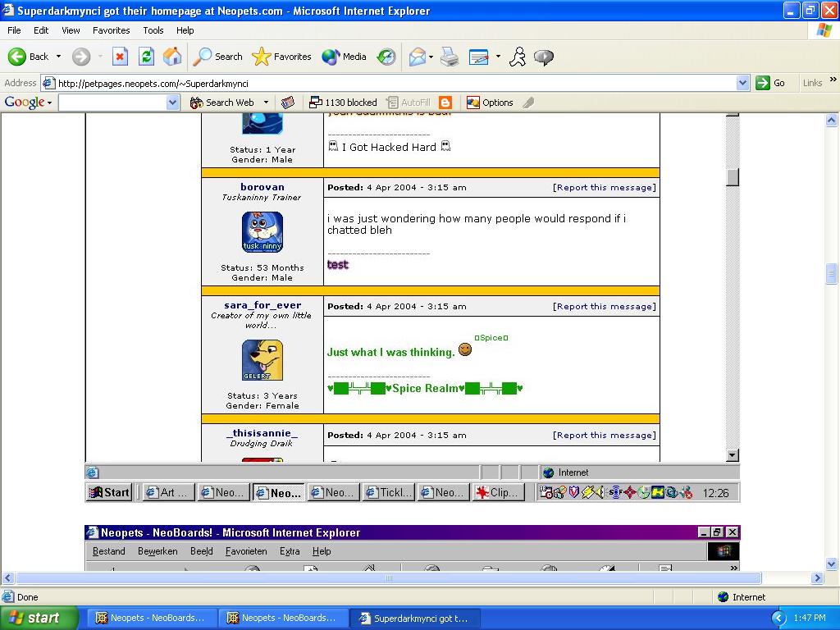Show browsing History with the clock icon
The height and width of the screenshot is (630, 840).
tap(386, 57)
